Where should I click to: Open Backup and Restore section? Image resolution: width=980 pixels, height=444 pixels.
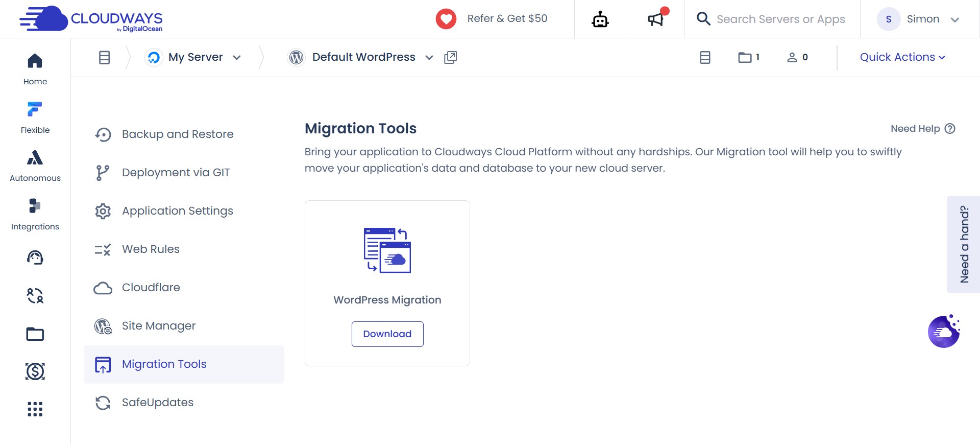184,134
